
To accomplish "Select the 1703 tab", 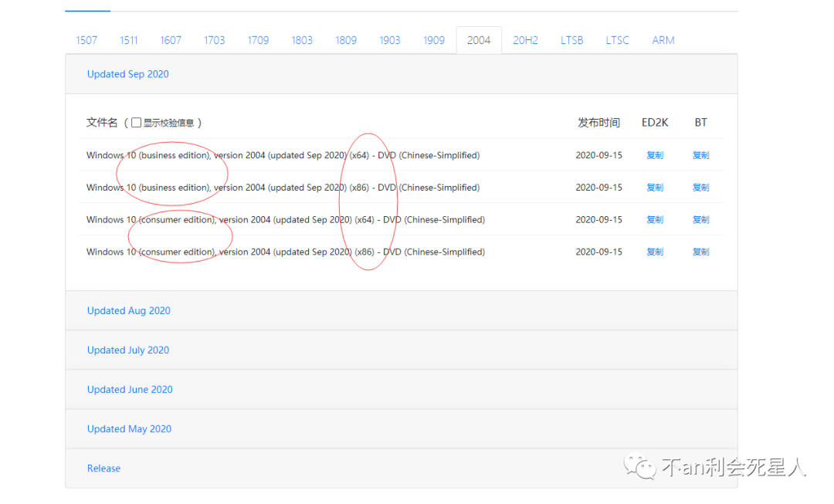I will point(214,40).
